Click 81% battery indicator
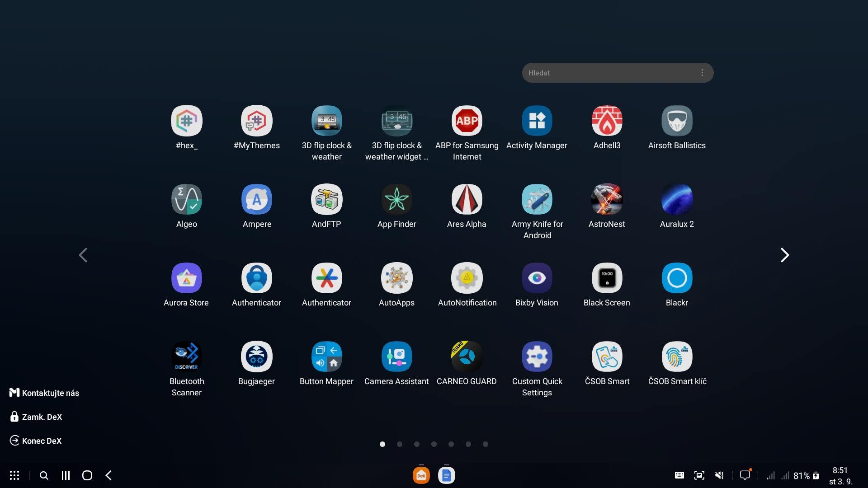The width and height of the screenshot is (868, 488). click(806, 476)
